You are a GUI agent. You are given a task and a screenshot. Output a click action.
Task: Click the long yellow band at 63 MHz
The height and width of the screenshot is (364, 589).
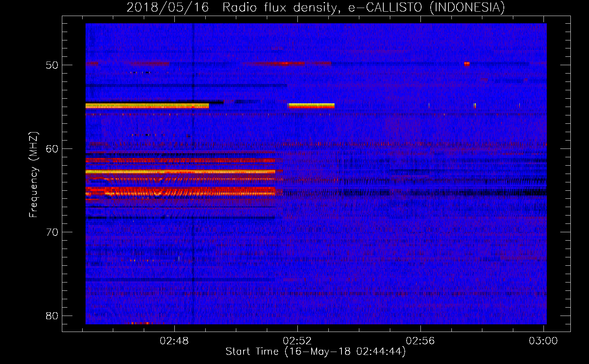click(x=180, y=171)
